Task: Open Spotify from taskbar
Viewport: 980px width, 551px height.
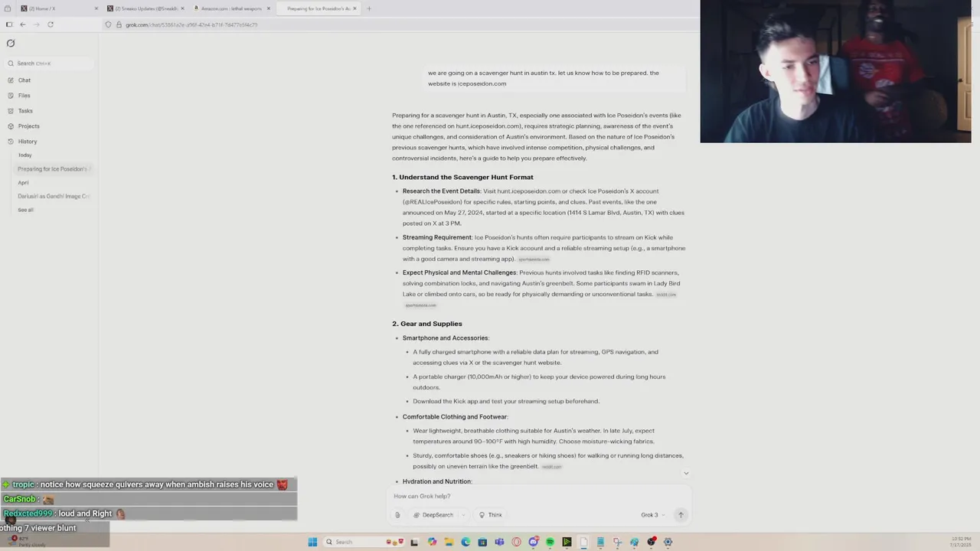Action: (x=550, y=542)
